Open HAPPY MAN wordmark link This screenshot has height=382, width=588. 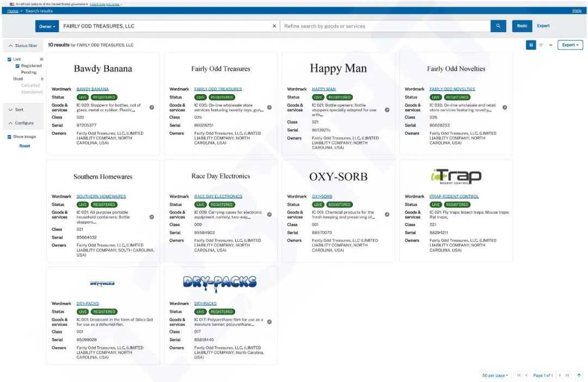click(x=323, y=89)
